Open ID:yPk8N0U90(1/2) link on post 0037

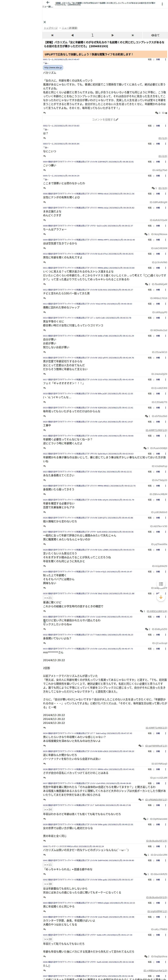point(156,800)
